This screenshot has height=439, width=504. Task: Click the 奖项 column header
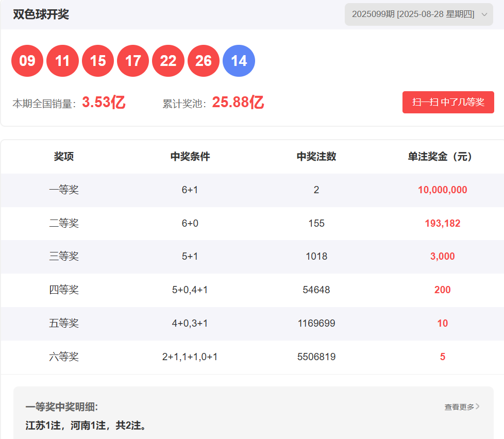click(64, 157)
